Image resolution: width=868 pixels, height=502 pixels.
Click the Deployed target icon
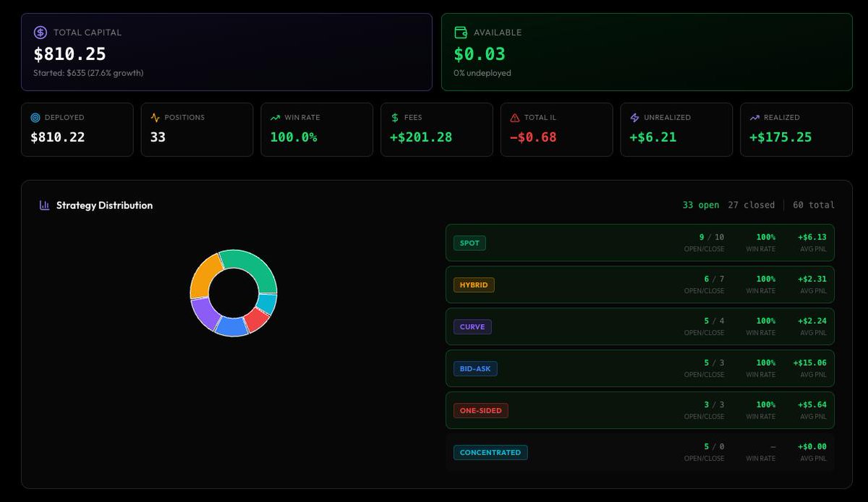tap(35, 117)
